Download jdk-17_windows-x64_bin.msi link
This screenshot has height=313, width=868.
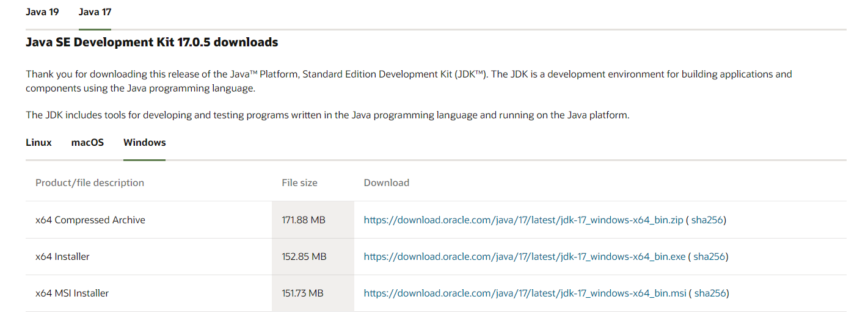[525, 293]
